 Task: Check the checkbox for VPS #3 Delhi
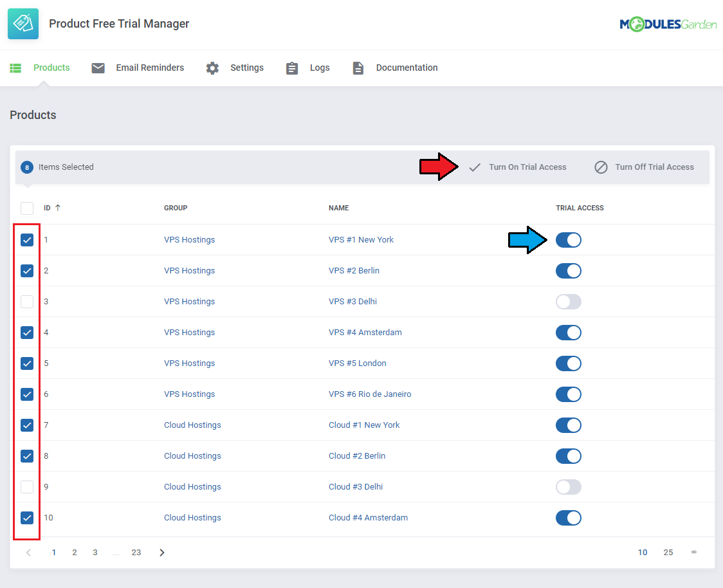click(x=27, y=302)
